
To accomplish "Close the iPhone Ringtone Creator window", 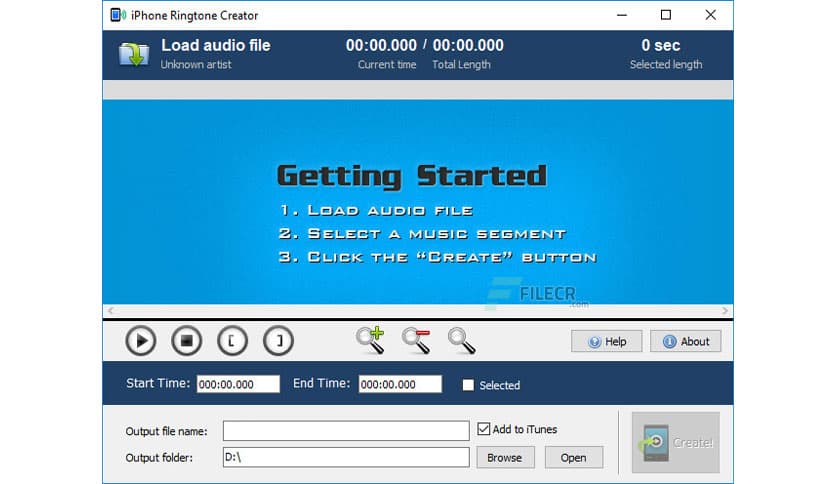I will pyautogui.click(x=711, y=15).
